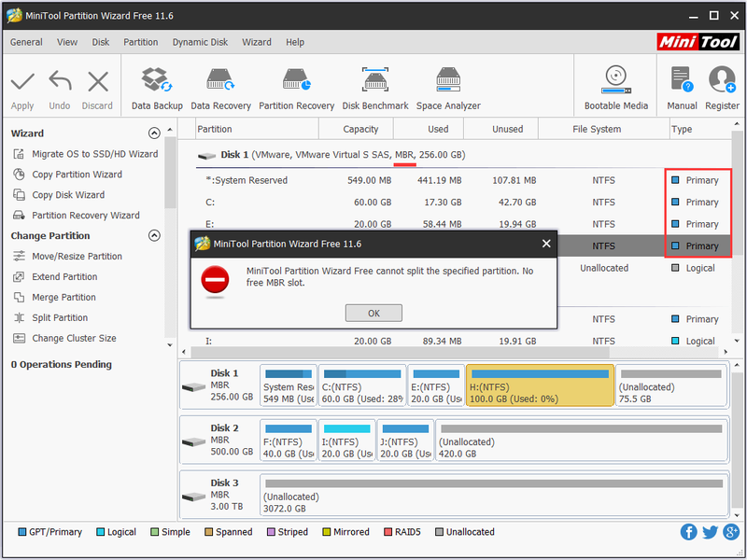
Task: Launch Data Recovery from toolbar
Action: (220, 89)
